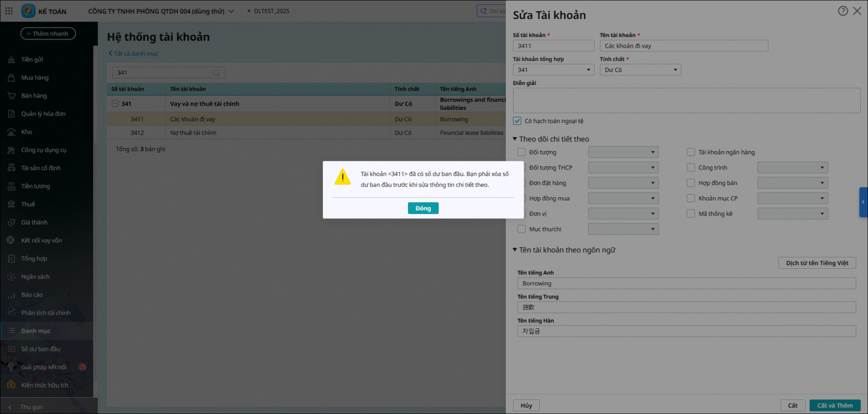Click the Bán hàng cart icon
The width and height of the screenshot is (868, 414).
(11, 96)
